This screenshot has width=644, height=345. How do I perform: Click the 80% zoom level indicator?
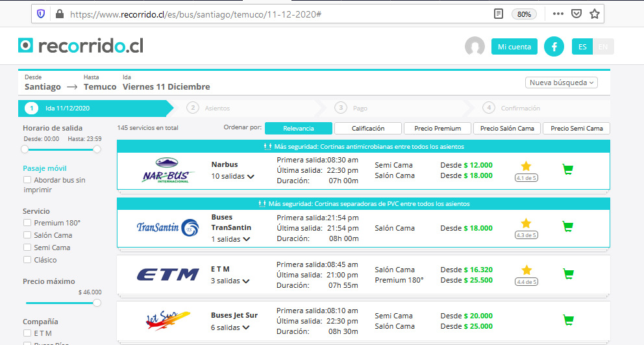(524, 14)
